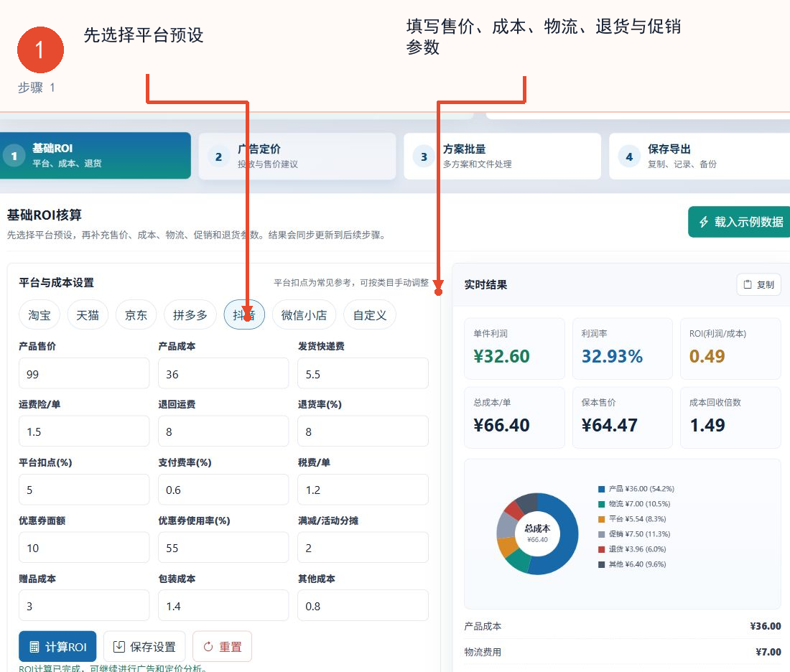
Task: Focus the 发货快递费 input field
Action: 363,373
